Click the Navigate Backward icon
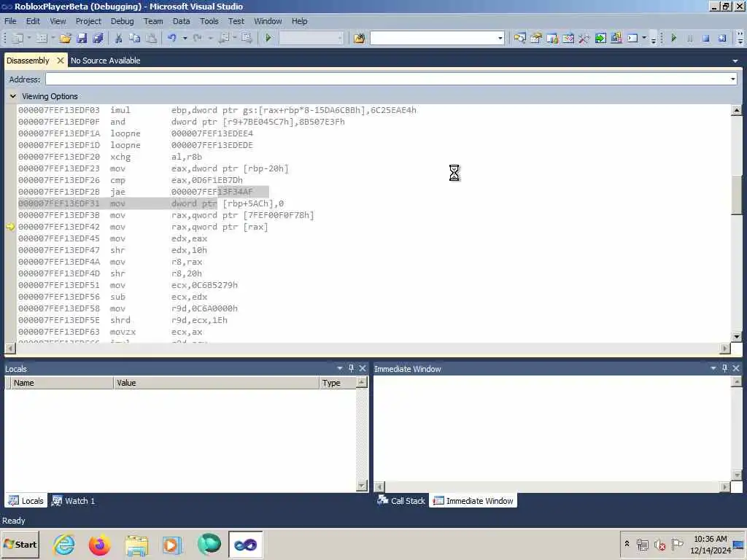Viewport: 747px width, 560px height. tap(224, 38)
